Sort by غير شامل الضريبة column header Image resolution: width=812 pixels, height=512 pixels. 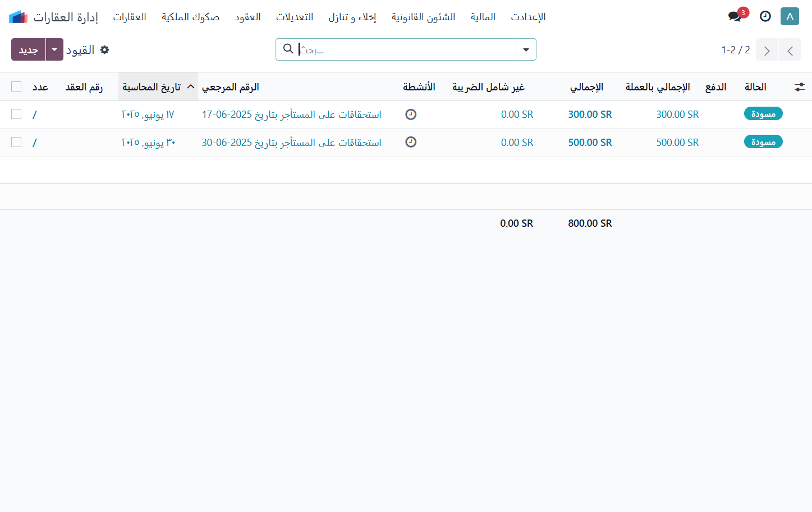(488, 87)
